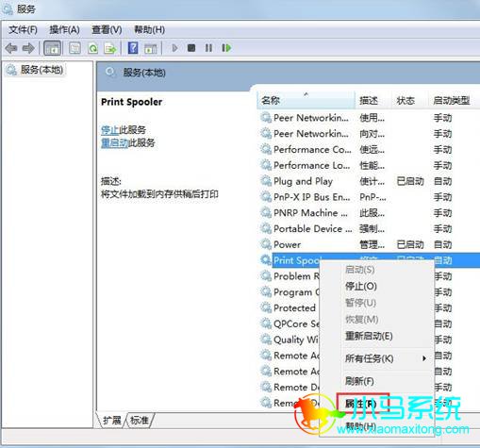
Task: Switch to the 扩展 tab
Action: pos(112,420)
